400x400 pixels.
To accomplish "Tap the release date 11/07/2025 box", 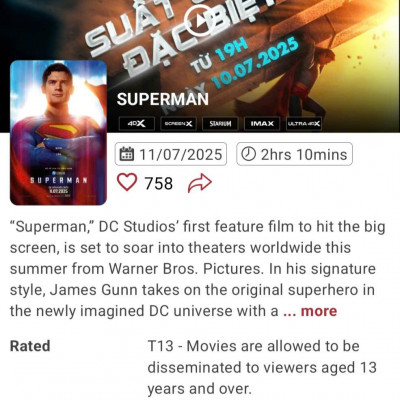I will 171,154.
